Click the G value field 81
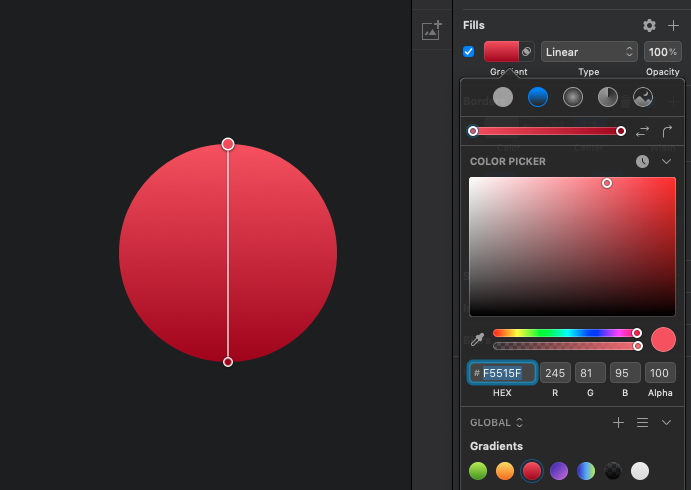Viewport: 691px width, 490px height. [x=590, y=373]
